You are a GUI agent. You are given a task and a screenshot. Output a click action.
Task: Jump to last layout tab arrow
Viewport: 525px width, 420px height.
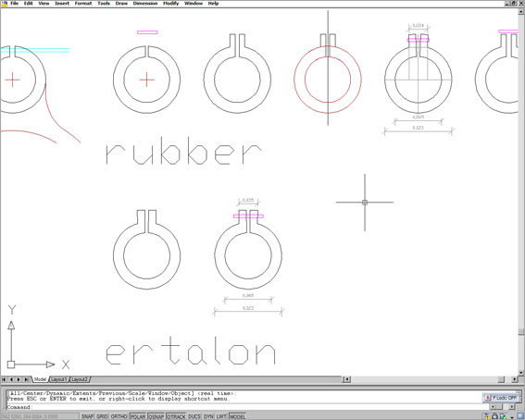click(26, 379)
